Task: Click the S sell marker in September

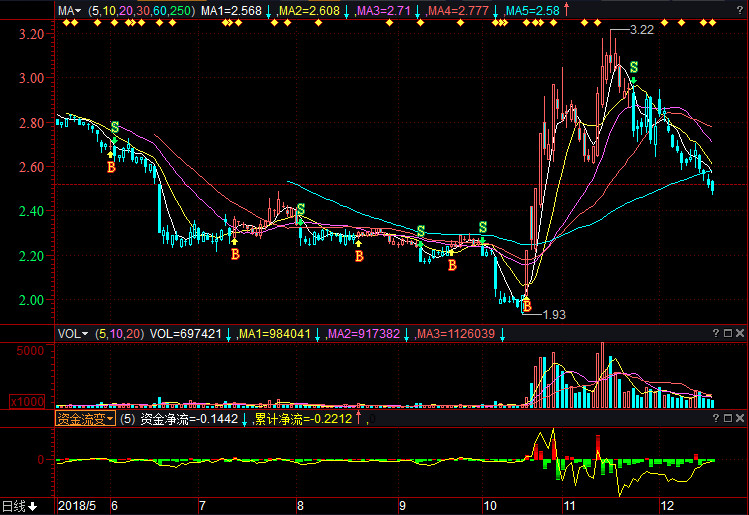Action: pyautogui.click(x=421, y=231)
